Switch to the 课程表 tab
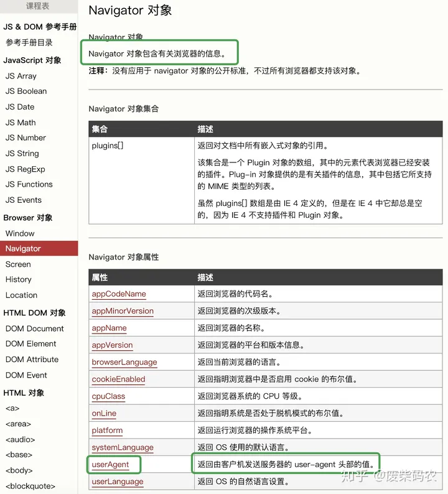Image resolution: width=448 pixels, height=494 pixels. (x=38, y=6)
